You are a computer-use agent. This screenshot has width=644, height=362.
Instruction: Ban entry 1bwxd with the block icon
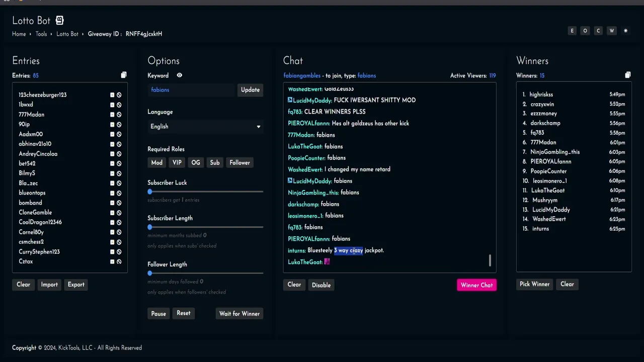tap(119, 105)
